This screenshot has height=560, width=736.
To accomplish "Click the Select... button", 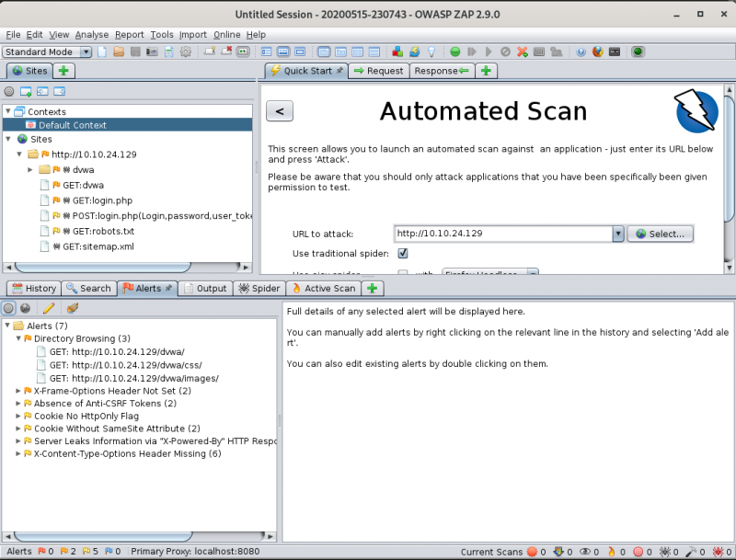I will pos(660,234).
